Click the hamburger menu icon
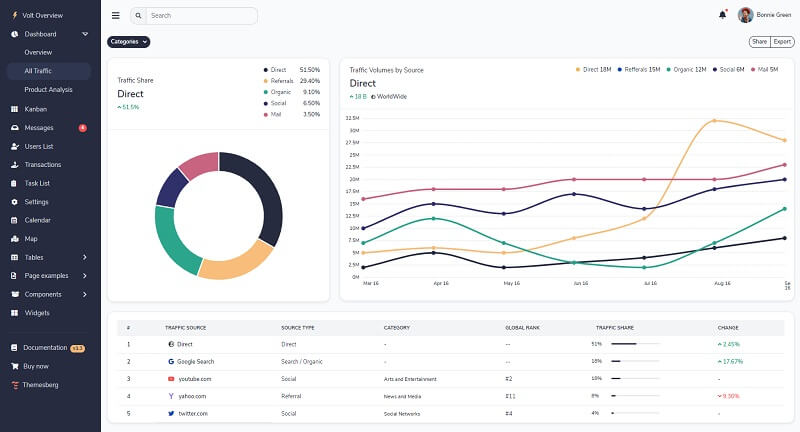This screenshot has height=432, width=800. 116,16
